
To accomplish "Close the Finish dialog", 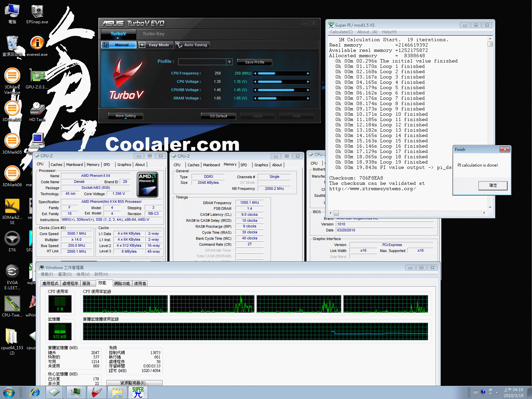I will (505, 150).
